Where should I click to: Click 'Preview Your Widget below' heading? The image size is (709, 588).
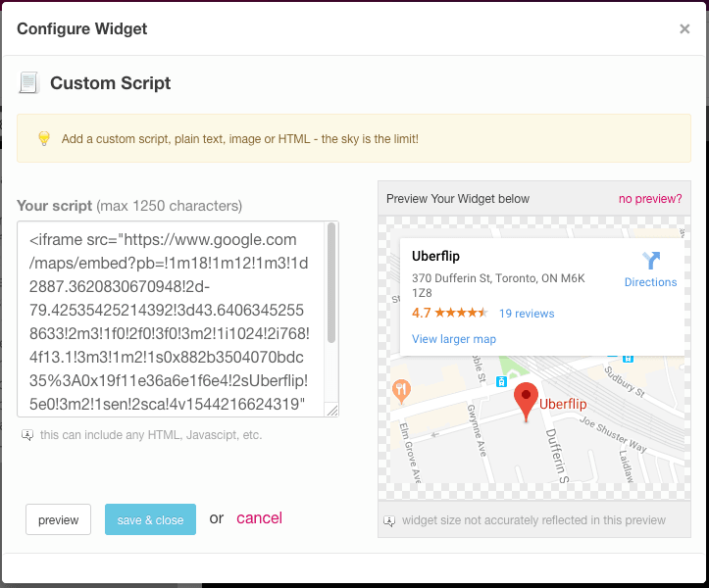pyautogui.click(x=458, y=199)
